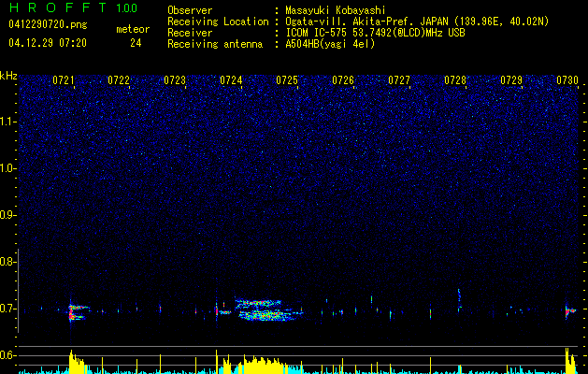Click the 0730 time marker
Screen dimensions: 588x374
567,80
